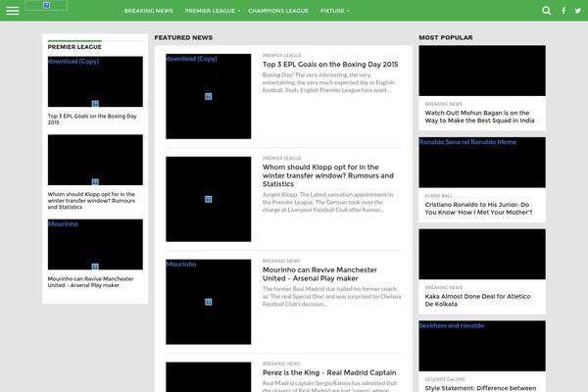
Task: Open featured headline Mourinho can Revive Manchester United
Action: click(x=319, y=274)
